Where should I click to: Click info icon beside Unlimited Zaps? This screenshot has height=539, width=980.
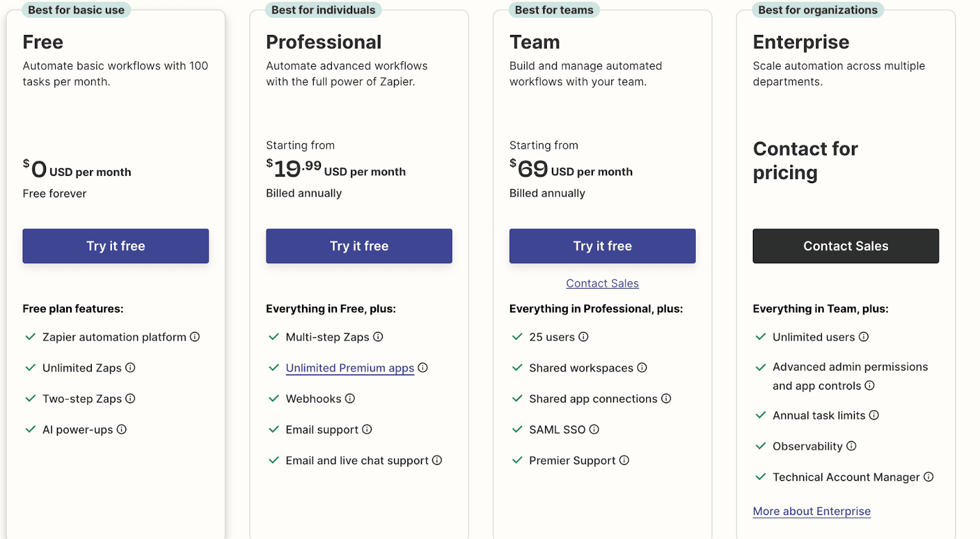point(130,367)
